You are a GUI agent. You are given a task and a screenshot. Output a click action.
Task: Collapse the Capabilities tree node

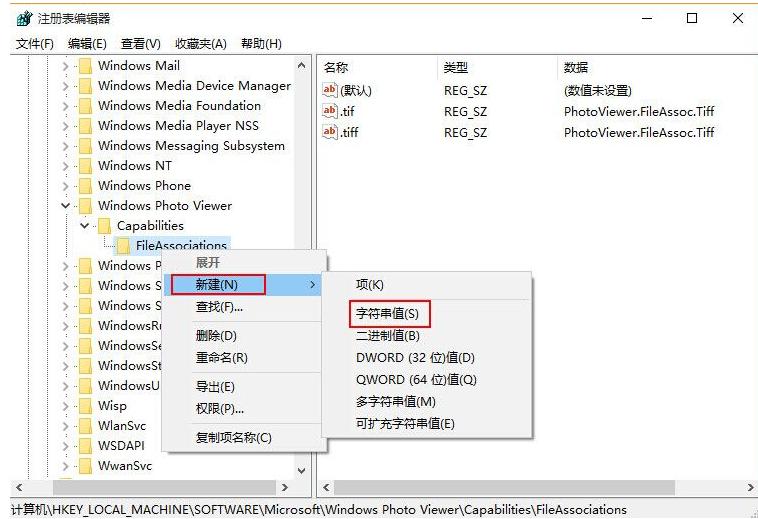click(x=85, y=226)
